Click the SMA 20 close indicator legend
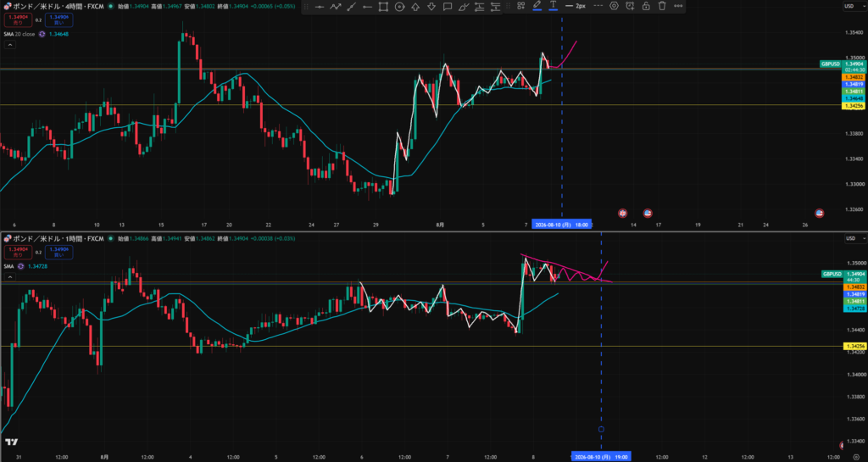 [19, 34]
